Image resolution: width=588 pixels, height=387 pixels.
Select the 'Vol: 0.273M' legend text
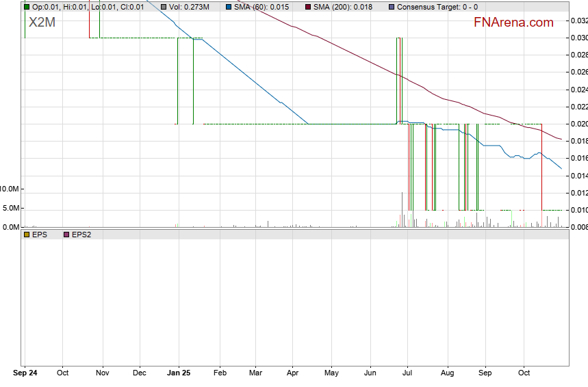(x=191, y=7)
